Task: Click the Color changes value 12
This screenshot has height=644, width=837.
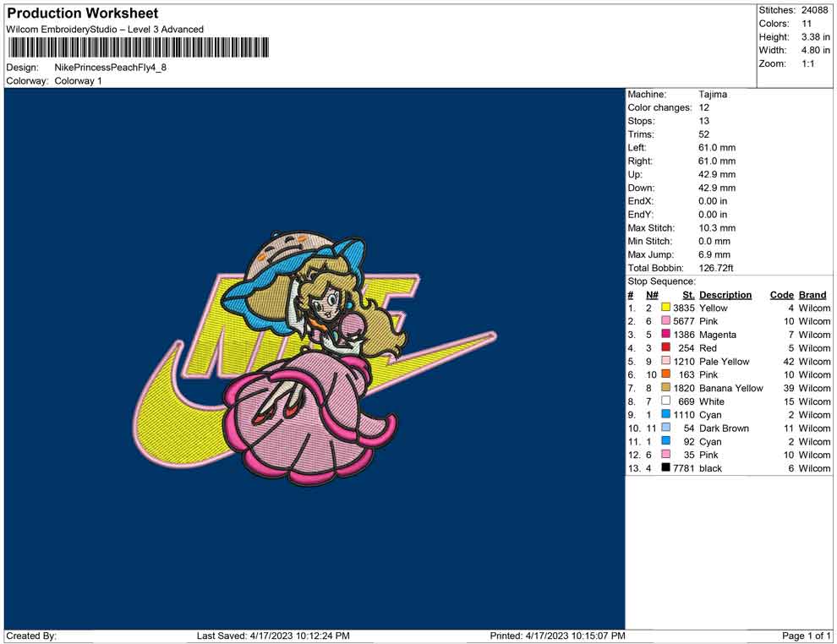Action: pyautogui.click(x=703, y=107)
